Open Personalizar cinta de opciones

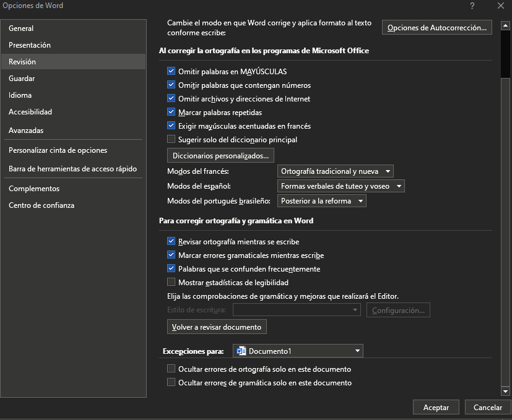pos(74,150)
